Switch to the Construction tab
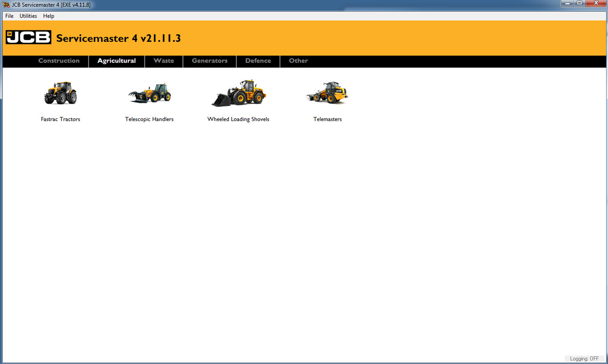 59,61
